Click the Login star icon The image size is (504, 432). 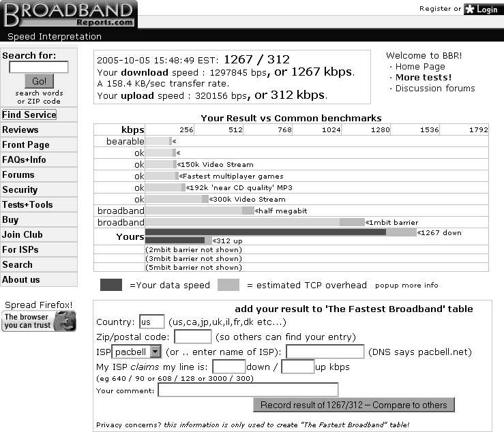coord(470,10)
